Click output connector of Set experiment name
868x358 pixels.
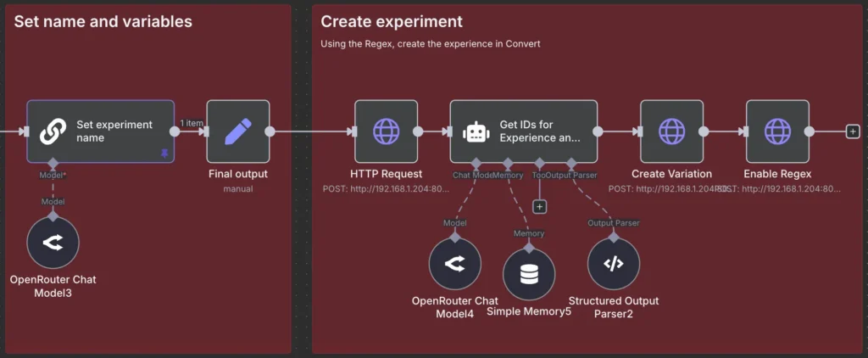175,131
